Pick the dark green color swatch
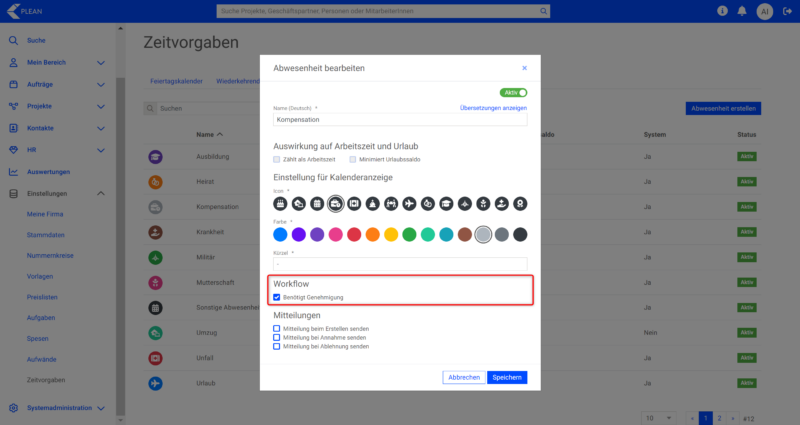Image resolution: width=800 pixels, height=425 pixels. point(409,234)
